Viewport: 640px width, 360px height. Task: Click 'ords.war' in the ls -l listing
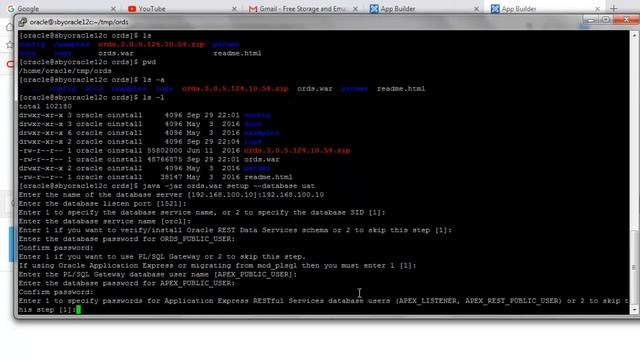(262, 159)
